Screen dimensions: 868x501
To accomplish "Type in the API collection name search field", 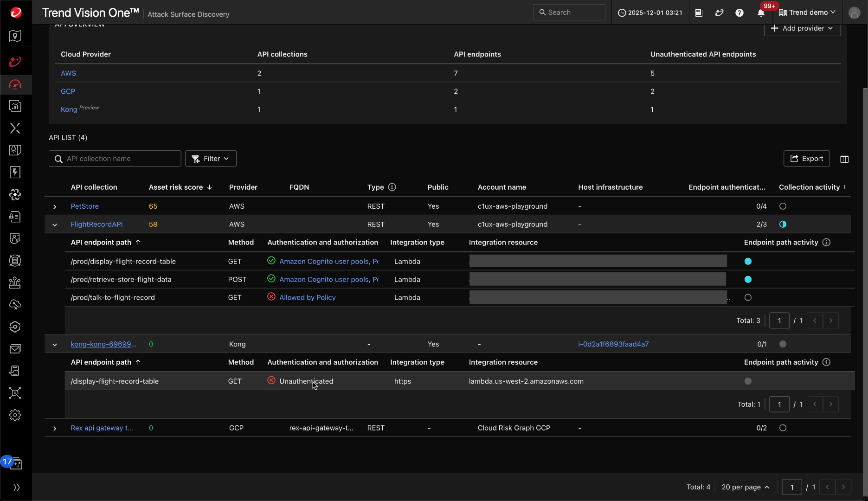I will coord(115,158).
